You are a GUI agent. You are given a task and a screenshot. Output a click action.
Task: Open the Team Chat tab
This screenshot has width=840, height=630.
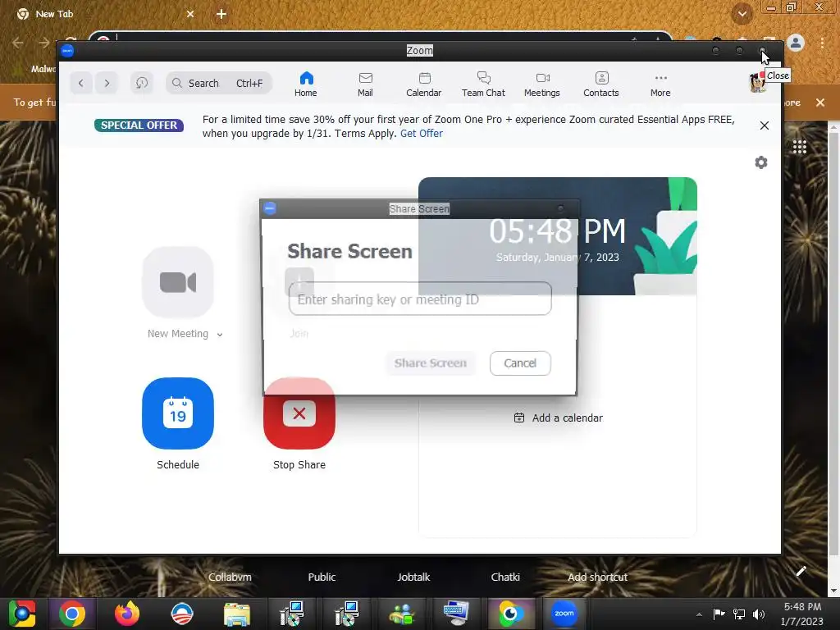tap(483, 84)
